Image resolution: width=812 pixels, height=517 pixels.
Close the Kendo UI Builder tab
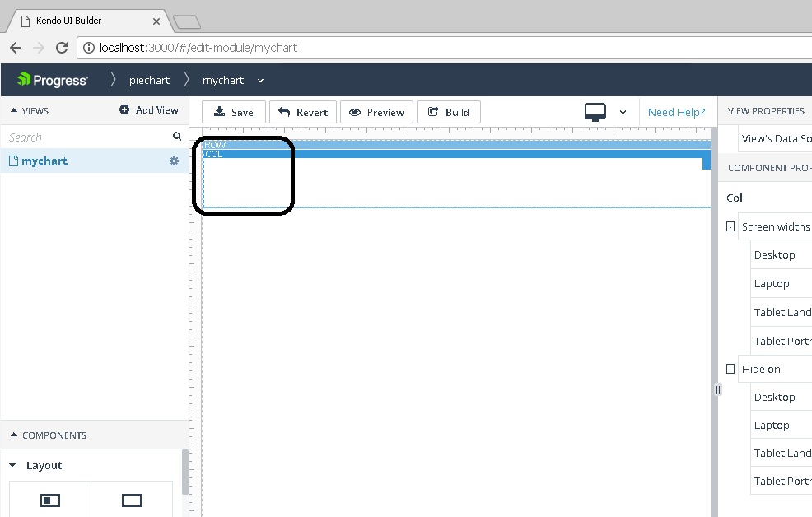click(x=156, y=21)
